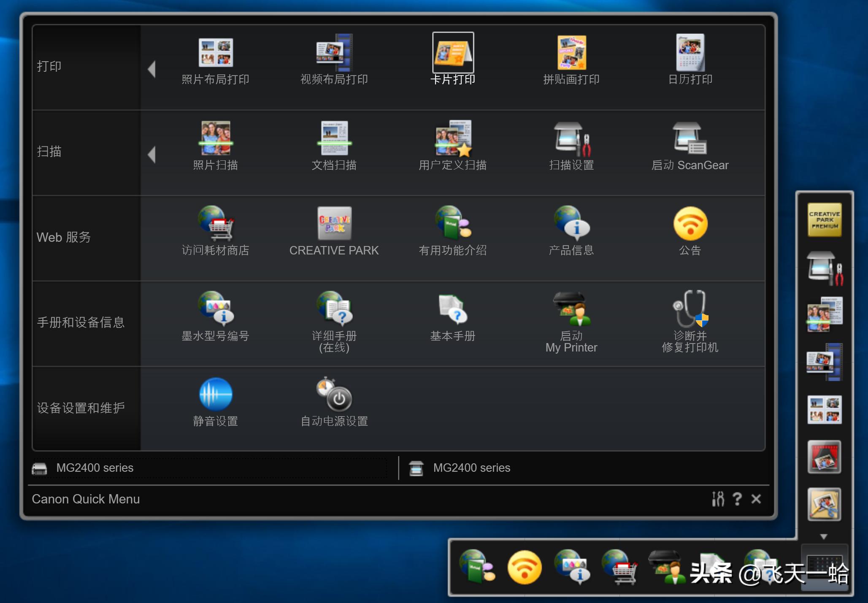
Task: Click the help question mark button
Action: tap(737, 499)
